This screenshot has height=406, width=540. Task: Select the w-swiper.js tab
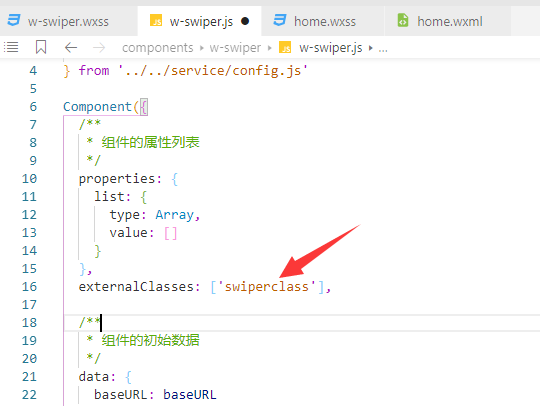199,21
